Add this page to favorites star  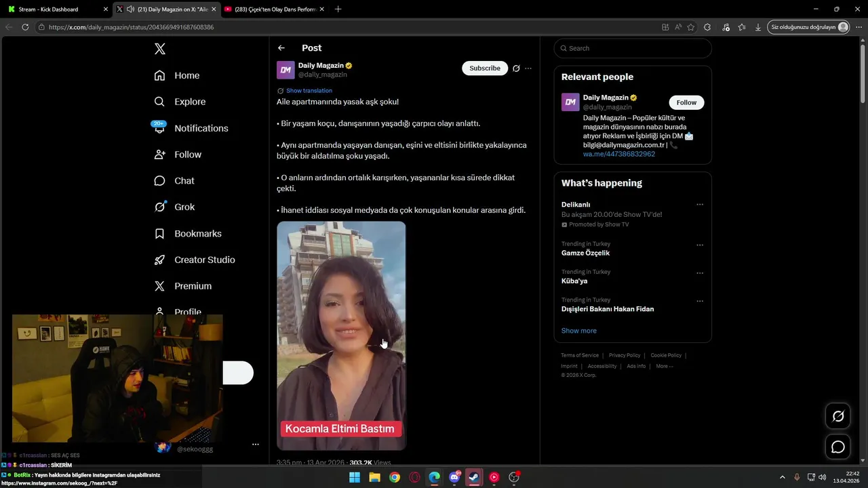point(691,27)
